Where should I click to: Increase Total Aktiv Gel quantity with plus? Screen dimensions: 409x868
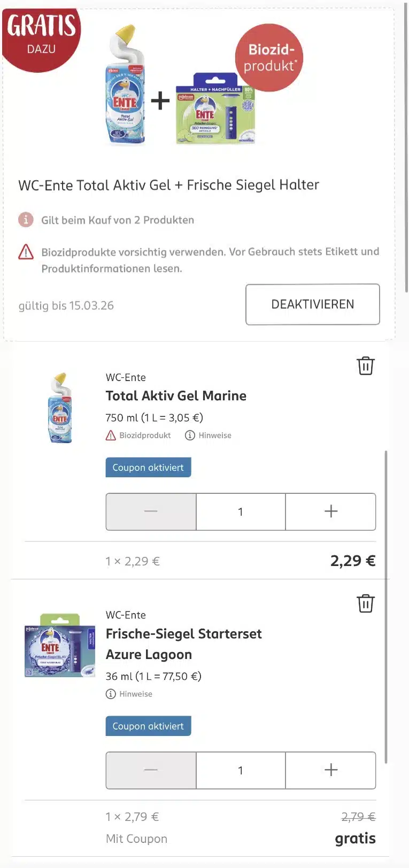(x=330, y=511)
